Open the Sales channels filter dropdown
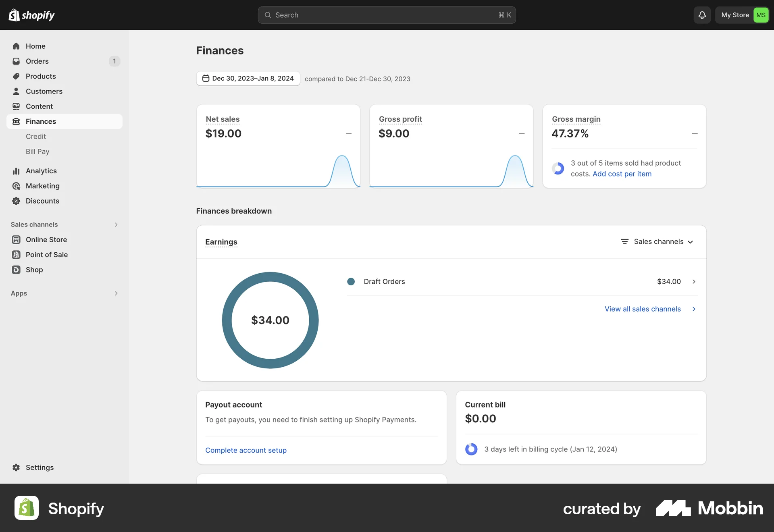This screenshot has height=532, width=774. (657, 241)
